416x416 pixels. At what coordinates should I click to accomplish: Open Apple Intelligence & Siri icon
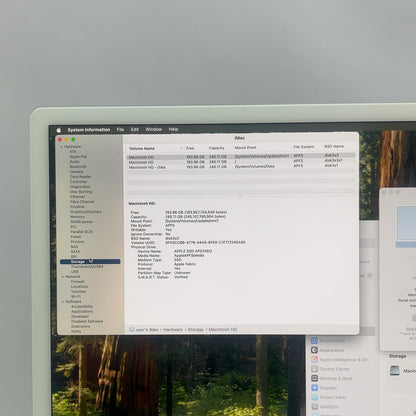pyautogui.click(x=314, y=359)
